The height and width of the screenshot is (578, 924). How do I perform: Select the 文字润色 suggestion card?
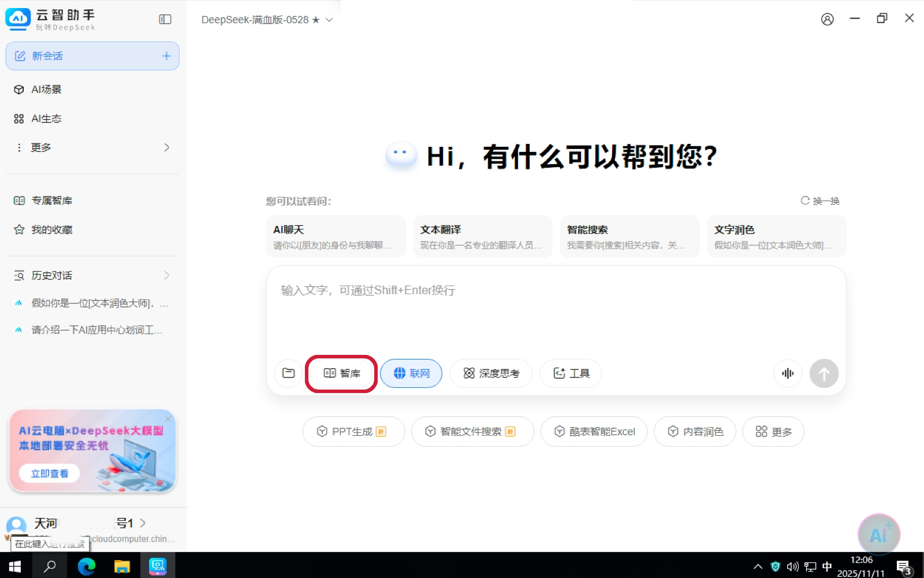[777, 236]
